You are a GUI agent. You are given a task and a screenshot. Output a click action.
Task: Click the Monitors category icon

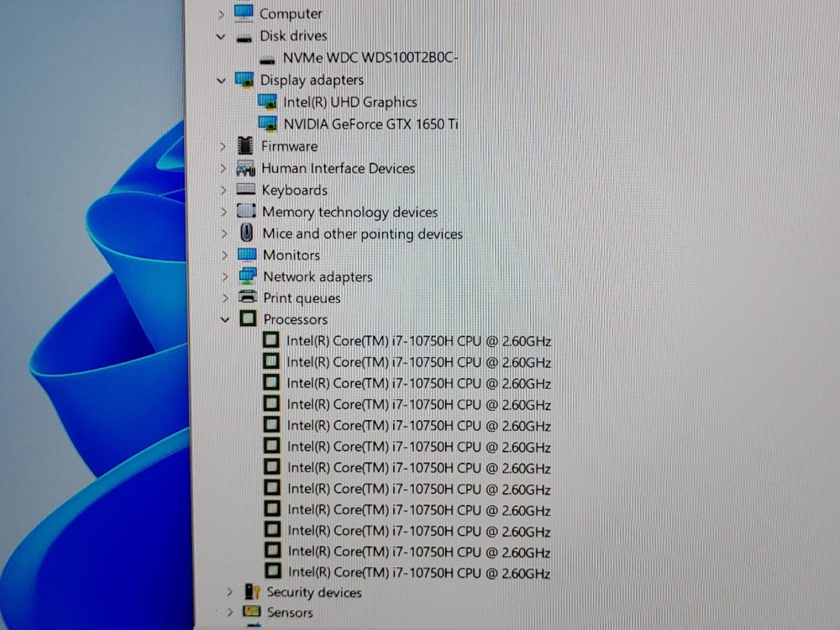[x=247, y=255]
